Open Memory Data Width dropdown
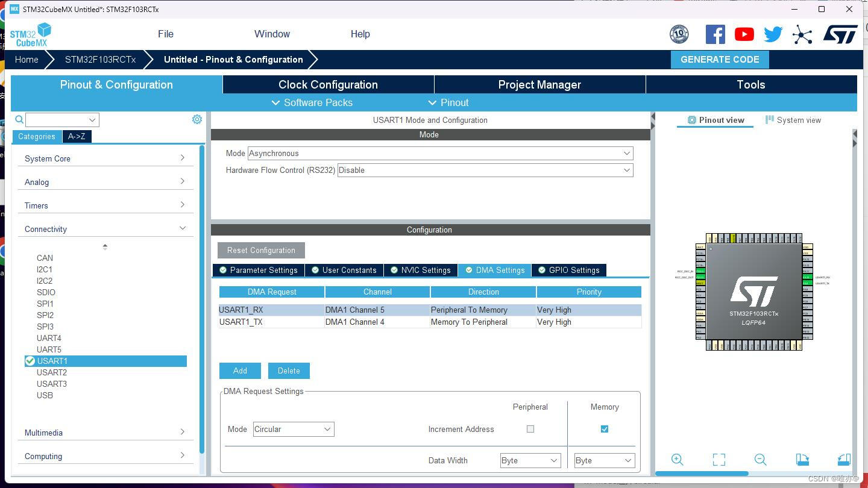 (605, 460)
